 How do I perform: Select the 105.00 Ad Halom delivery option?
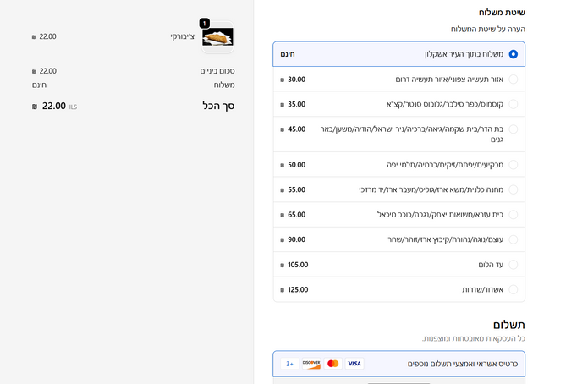pos(513,265)
